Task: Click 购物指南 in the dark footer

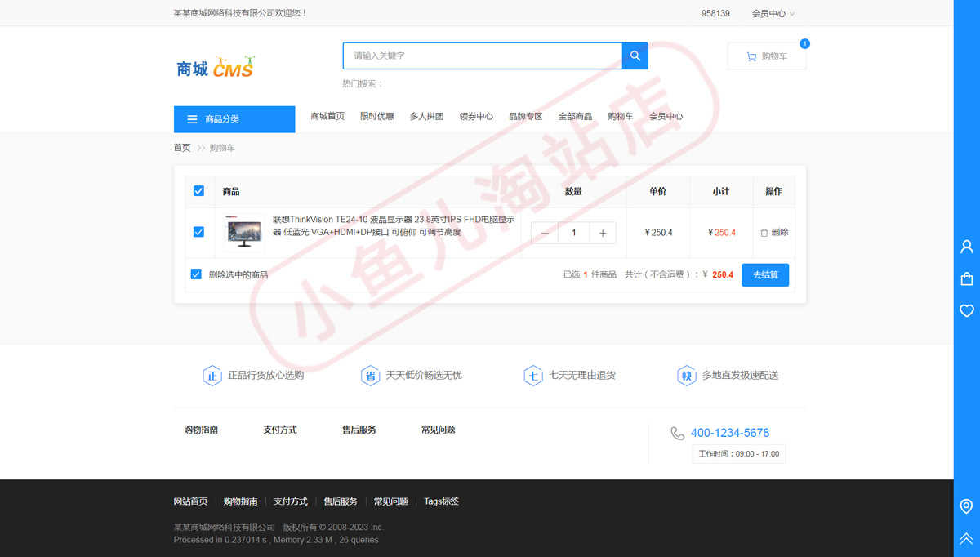Action: pyautogui.click(x=241, y=501)
